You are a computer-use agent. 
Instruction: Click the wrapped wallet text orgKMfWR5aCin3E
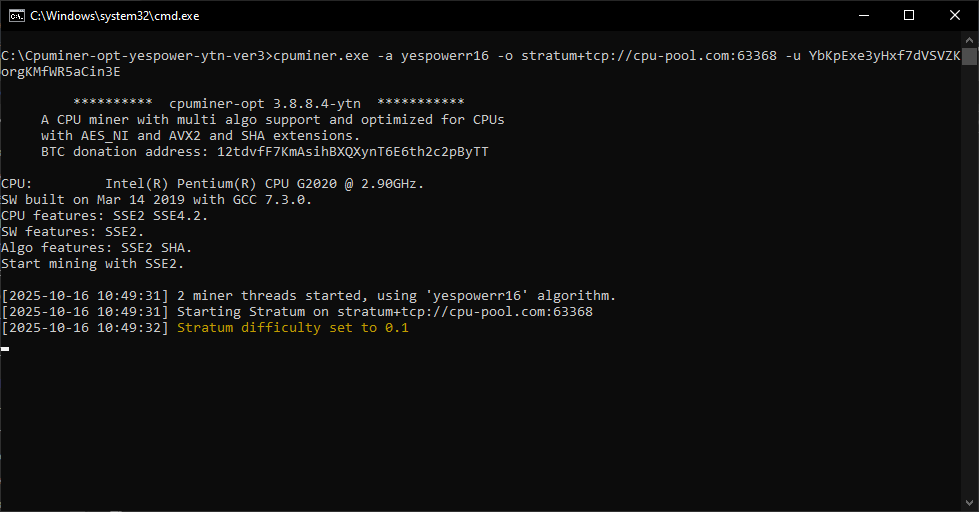click(x=61, y=72)
